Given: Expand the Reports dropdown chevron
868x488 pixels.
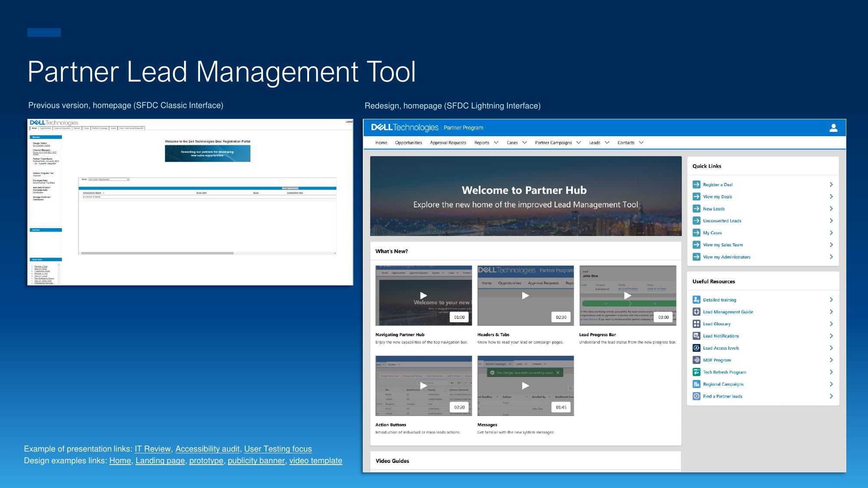Looking at the screenshot, I should [x=496, y=143].
